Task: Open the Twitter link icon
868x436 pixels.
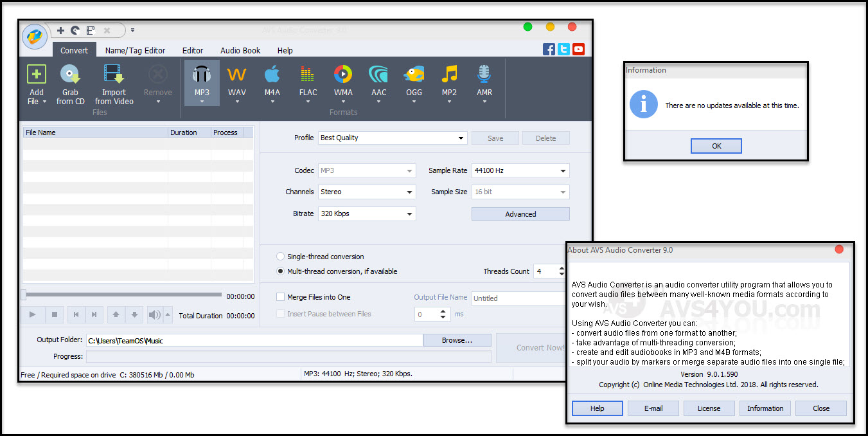Action: pyautogui.click(x=563, y=49)
